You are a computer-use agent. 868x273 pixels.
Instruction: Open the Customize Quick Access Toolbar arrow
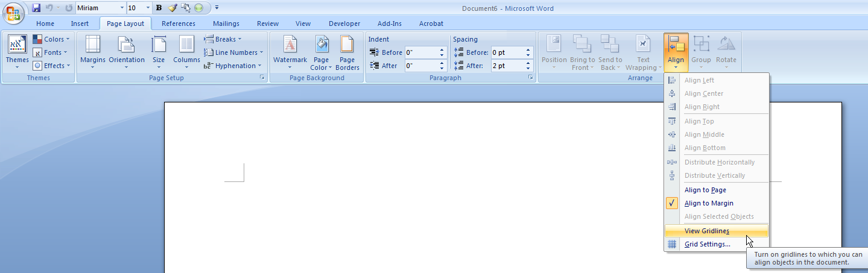217,8
